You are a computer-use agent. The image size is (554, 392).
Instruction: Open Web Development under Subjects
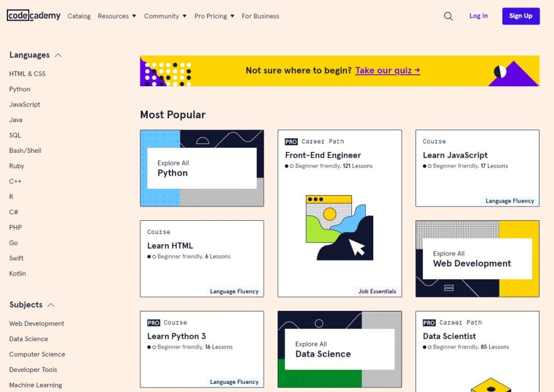point(37,323)
